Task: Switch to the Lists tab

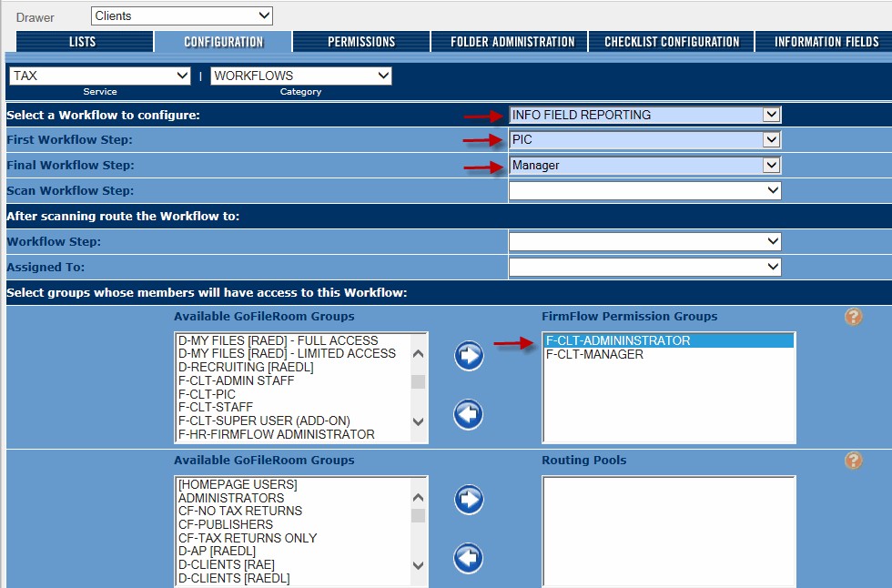Action: pos(82,42)
